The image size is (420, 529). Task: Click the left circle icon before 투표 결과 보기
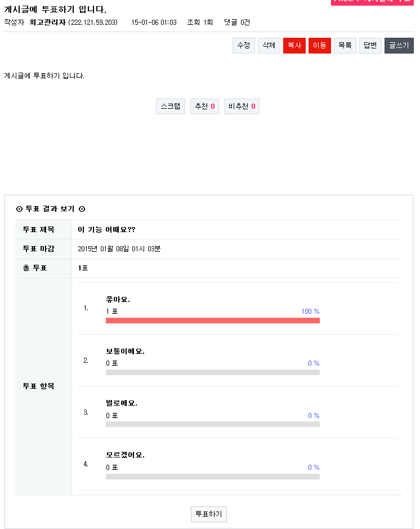click(x=20, y=209)
